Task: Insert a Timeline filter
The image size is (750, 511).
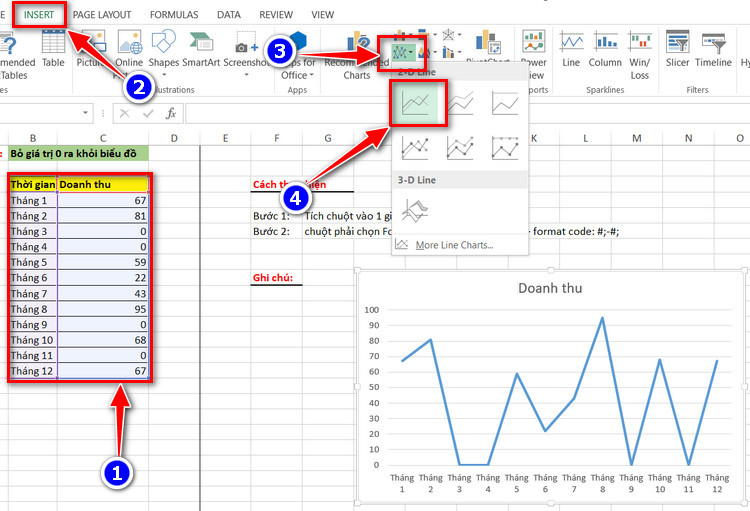Action: (713, 49)
